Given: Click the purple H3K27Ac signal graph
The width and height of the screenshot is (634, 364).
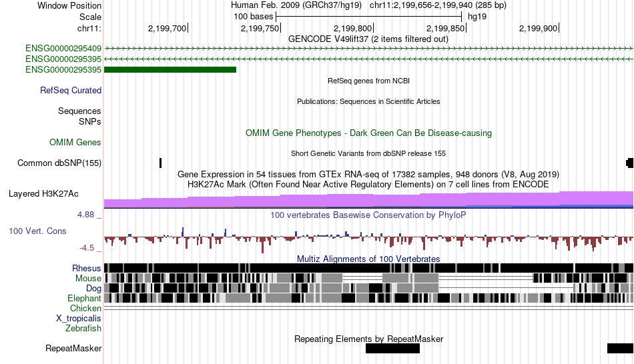Looking at the screenshot, I should [x=368, y=200].
